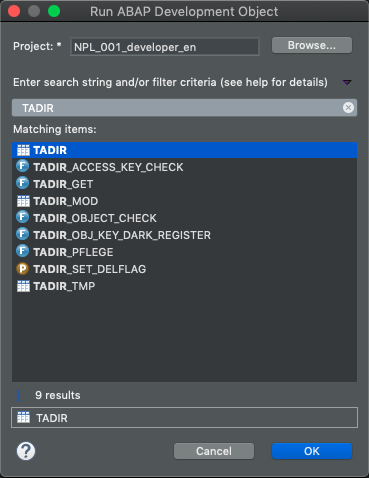The width and height of the screenshot is (369, 478).
Task: Browse for an ABAP project
Action: (x=312, y=45)
